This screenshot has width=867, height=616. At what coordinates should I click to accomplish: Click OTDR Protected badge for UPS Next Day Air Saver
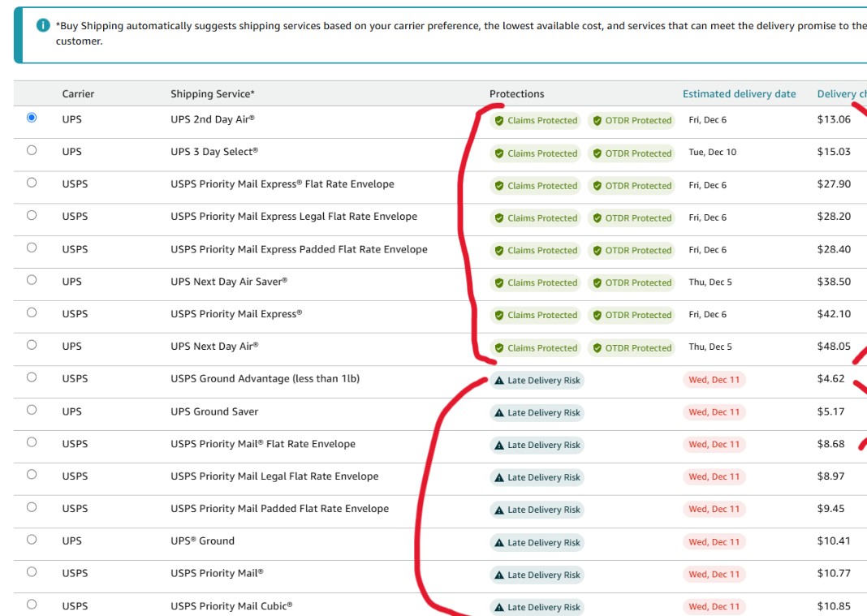[x=632, y=282]
